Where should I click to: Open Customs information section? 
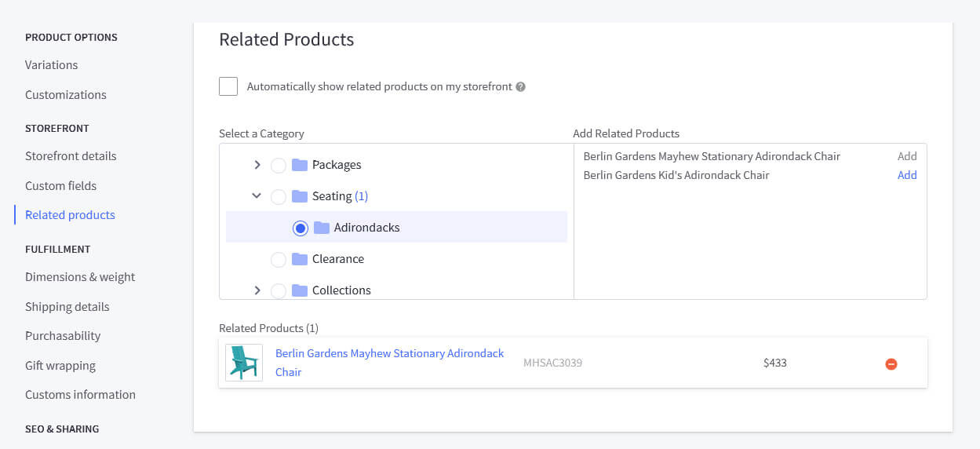click(80, 395)
